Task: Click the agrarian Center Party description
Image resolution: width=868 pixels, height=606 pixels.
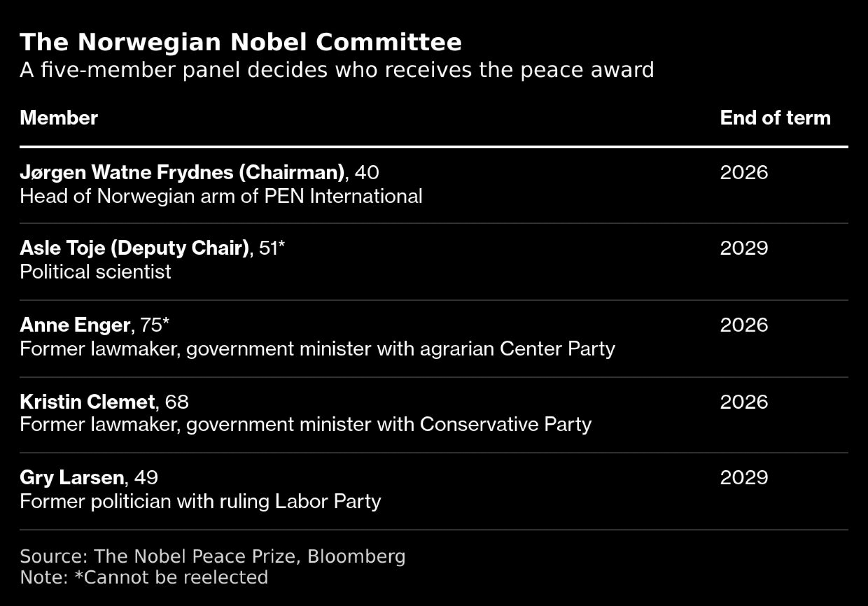Action: 317,349
